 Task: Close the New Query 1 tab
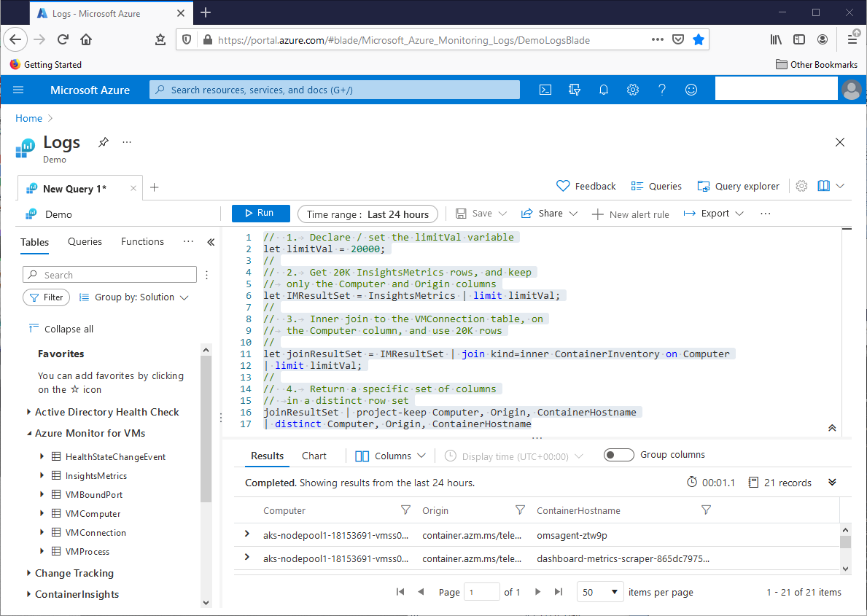(x=133, y=189)
